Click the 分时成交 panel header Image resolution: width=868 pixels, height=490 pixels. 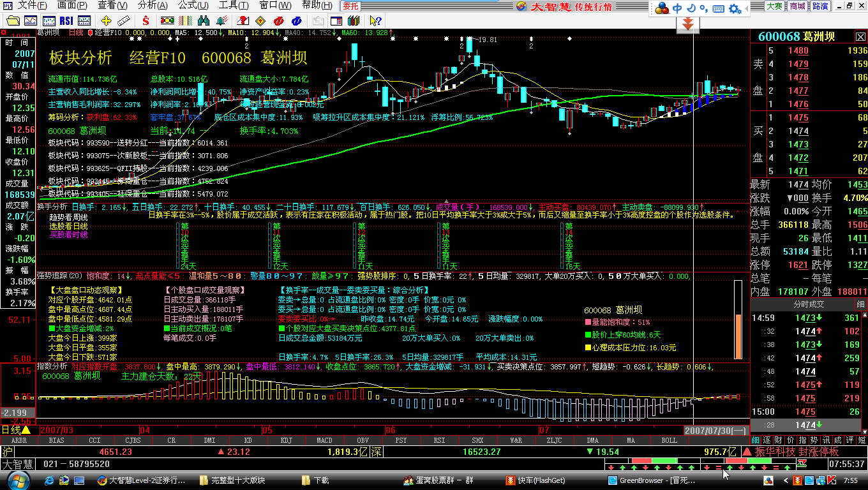(x=809, y=304)
